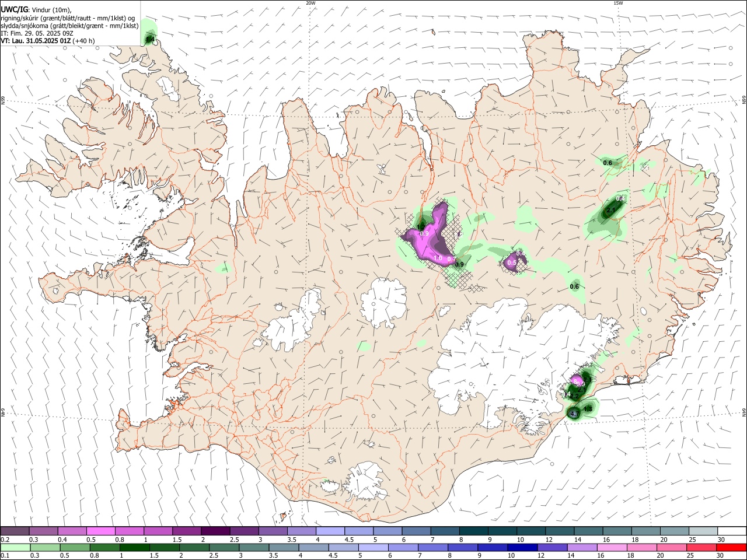Click the 'VT: Lau. 31.05.2025 01Z (+40 h)' line
747x560 pixels.
point(48,41)
